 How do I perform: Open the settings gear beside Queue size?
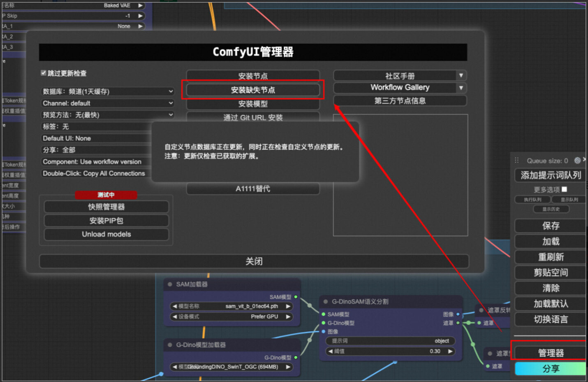[x=577, y=160]
